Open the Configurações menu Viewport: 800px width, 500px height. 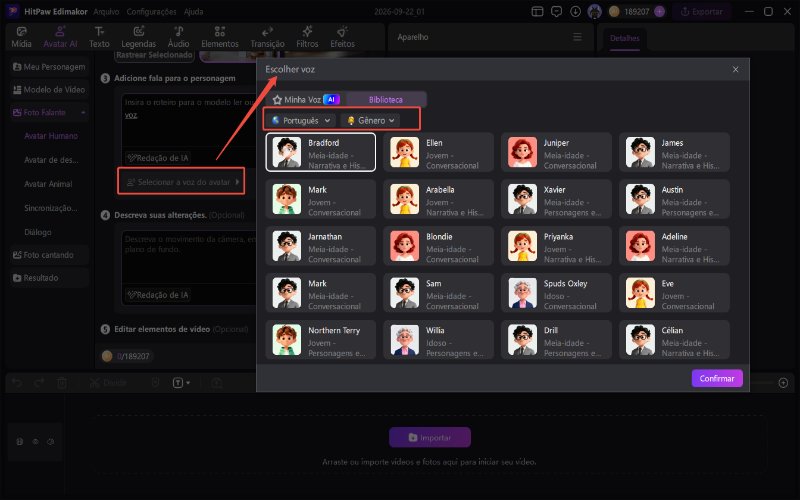151,11
